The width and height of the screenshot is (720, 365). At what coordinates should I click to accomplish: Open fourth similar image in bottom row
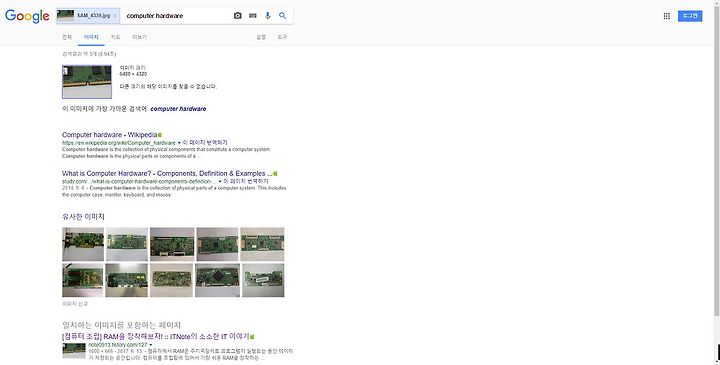pyautogui.click(x=217, y=280)
